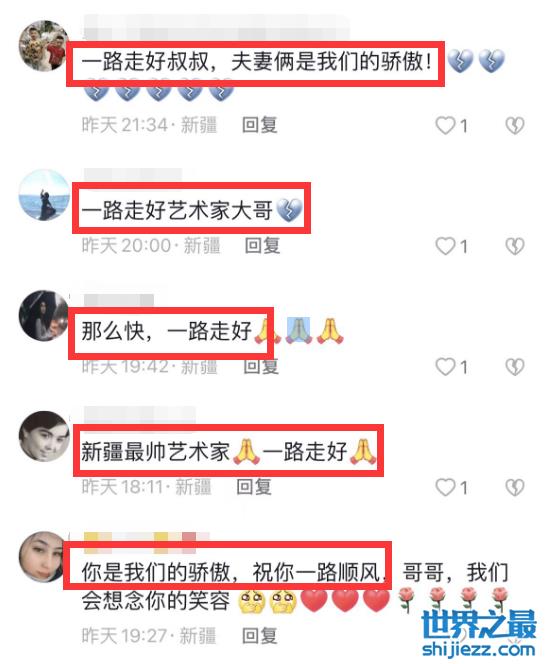Open the first commenter's avatar with flowers
546x664 pixels.
(x=44, y=46)
